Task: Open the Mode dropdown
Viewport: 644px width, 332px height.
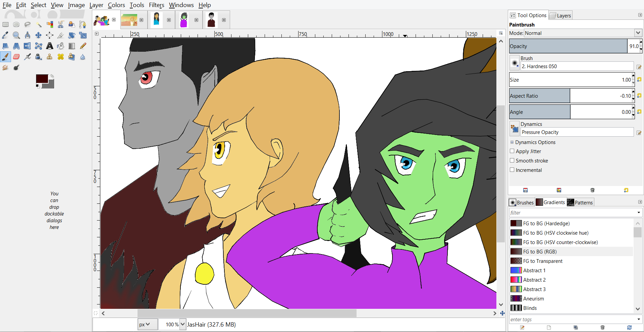Action: click(x=583, y=33)
